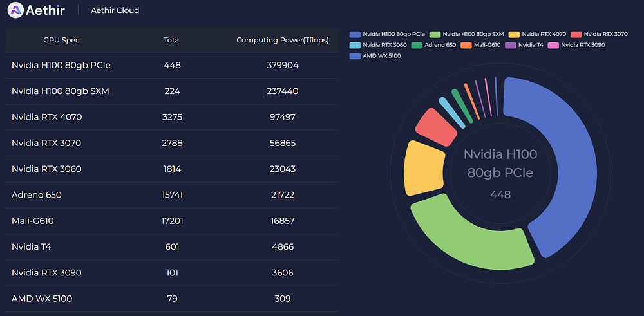The height and width of the screenshot is (316, 644).
Task: Click total count 1814 for RTX 3060
Action: tap(172, 169)
